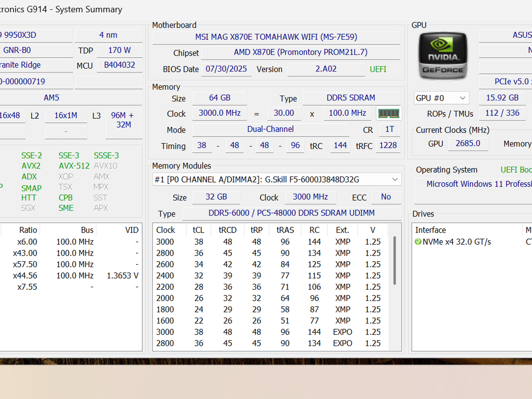The width and height of the screenshot is (532, 399).
Task: Open the GPU #0 selector dropdown
Action: 441,98
